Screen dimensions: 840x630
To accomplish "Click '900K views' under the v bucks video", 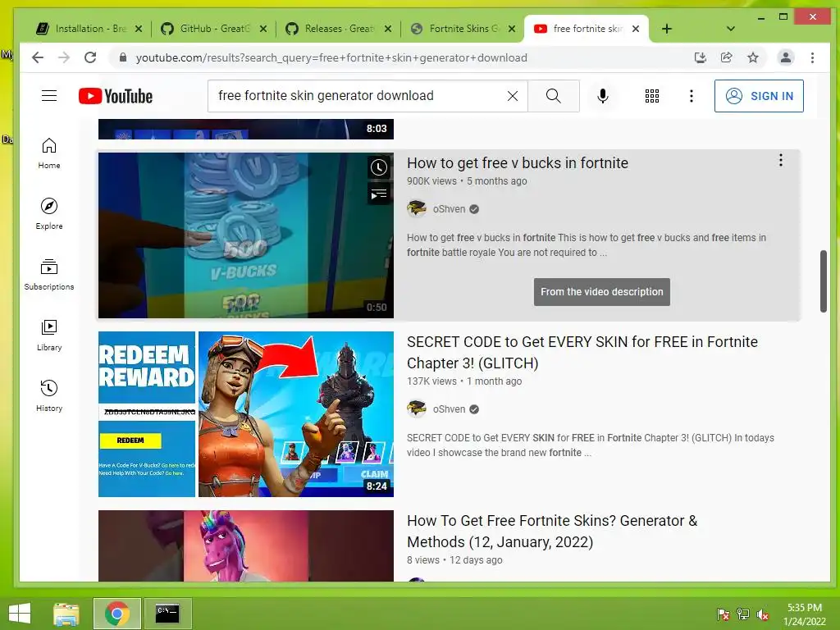I will coord(431,181).
